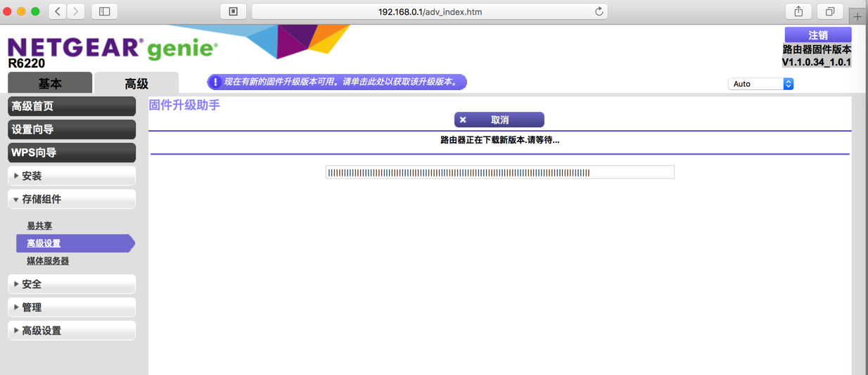Expand the 安装 section

coord(72,176)
